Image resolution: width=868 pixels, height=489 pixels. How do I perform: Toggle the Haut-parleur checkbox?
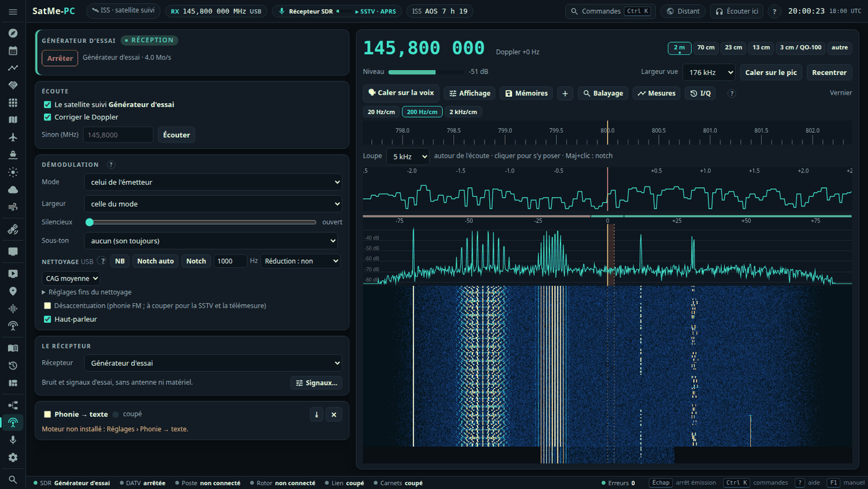point(48,320)
